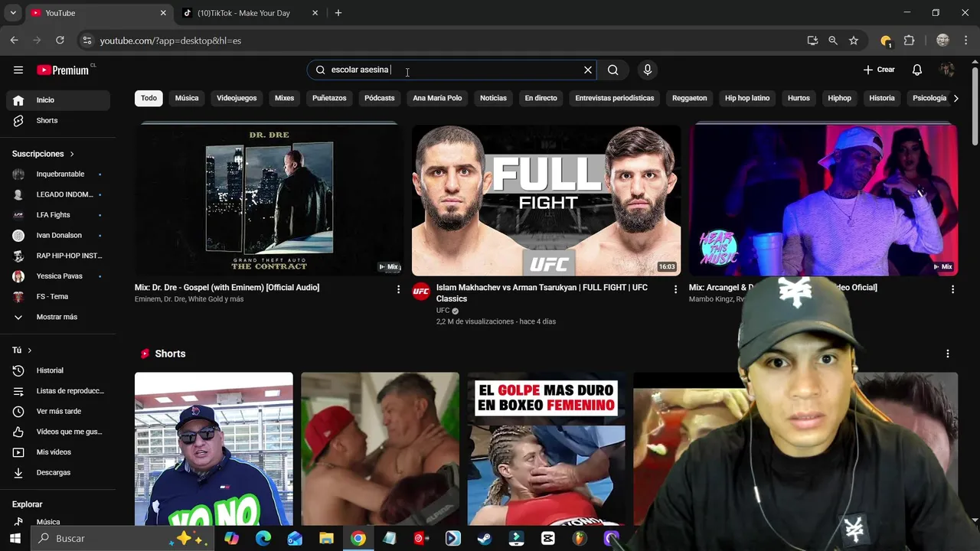This screenshot has height=551, width=980.
Task: Open the El golpe más duro Short
Action: (546, 449)
